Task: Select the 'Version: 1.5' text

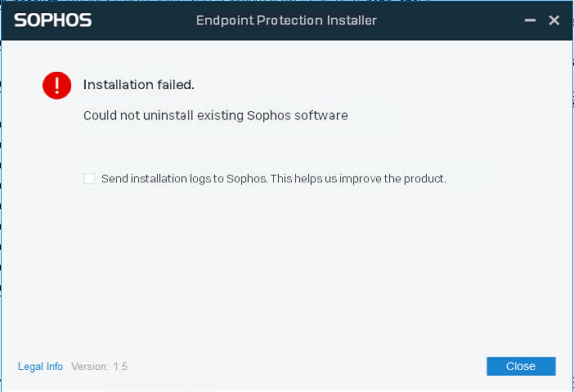Action: coord(99,367)
